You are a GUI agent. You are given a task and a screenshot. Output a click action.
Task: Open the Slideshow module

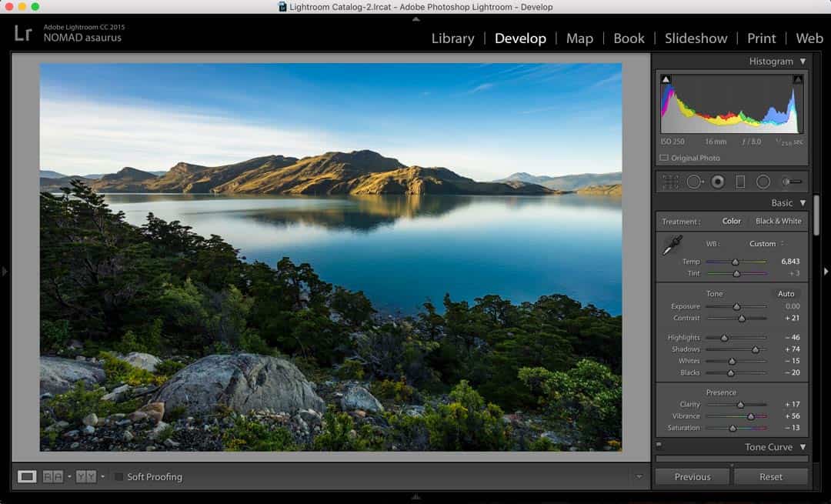696,38
